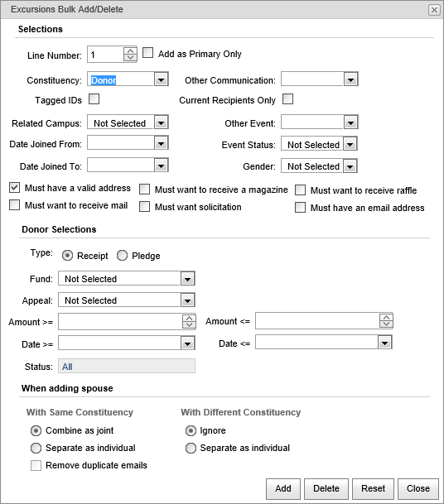
Task: Uncheck Must have a valid address
Action: (x=14, y=187)
